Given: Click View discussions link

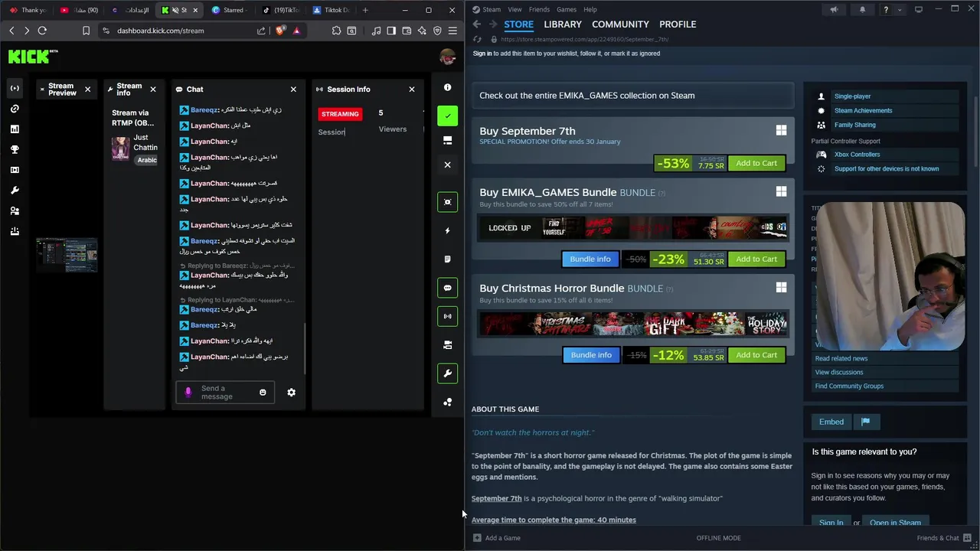Looking at the screenshot, I should tap(839, 372).
